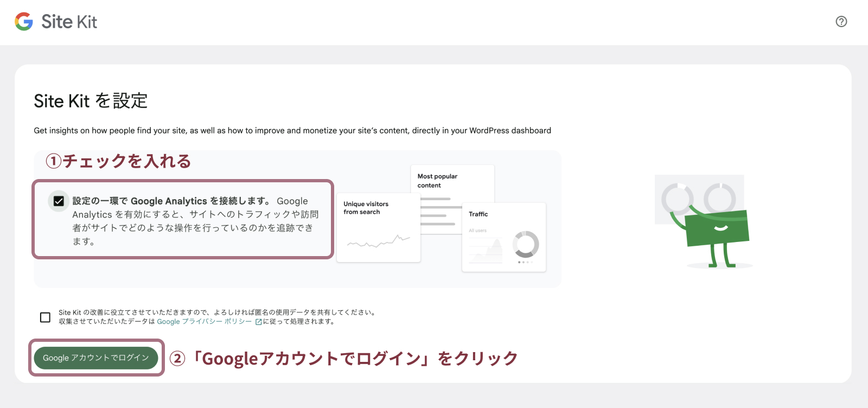The height and width of the screenshot is (408, 868).
Task: Click external link icon after プライバシー ポリシー
Action: (x=258, y=322)
